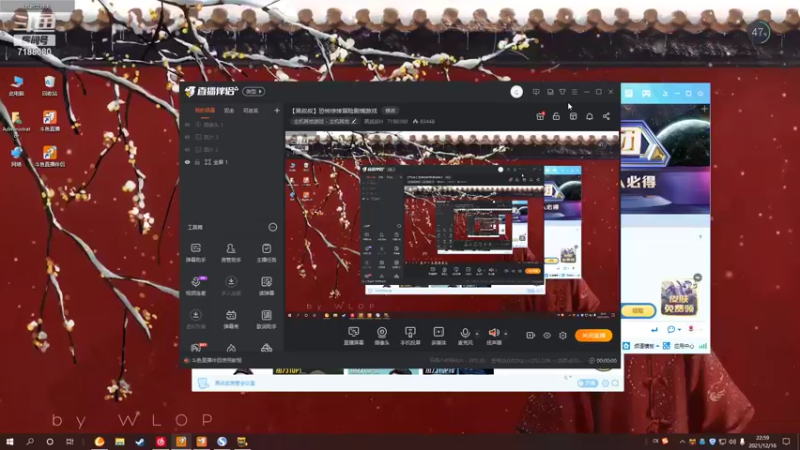Click the gift box icon with red badge

(540, 116)
